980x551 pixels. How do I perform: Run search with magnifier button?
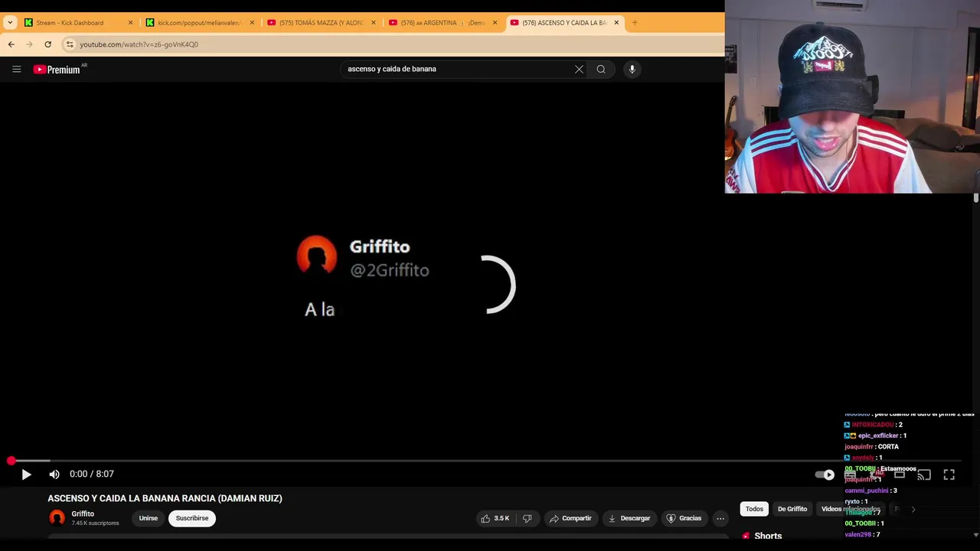[x=601, y=69]
